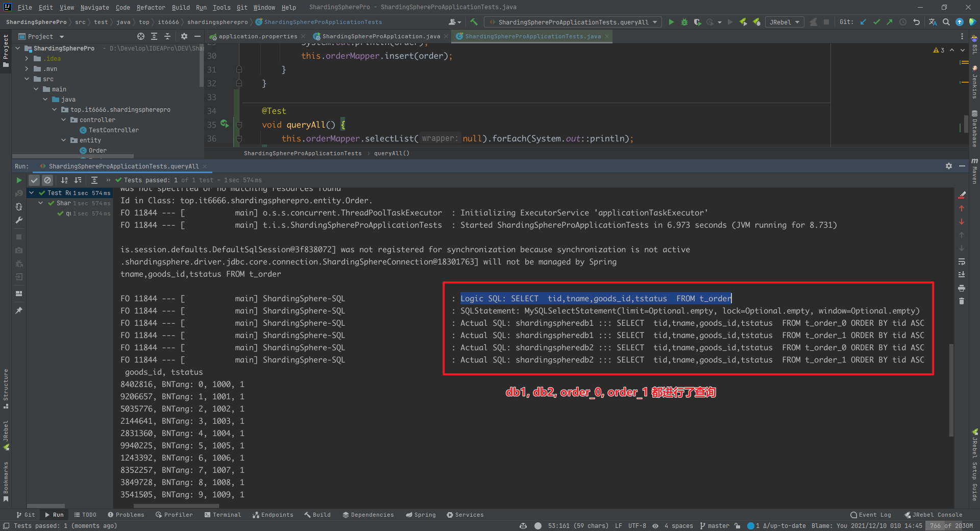
Task: Open Problems tool window
Action: 126,515
